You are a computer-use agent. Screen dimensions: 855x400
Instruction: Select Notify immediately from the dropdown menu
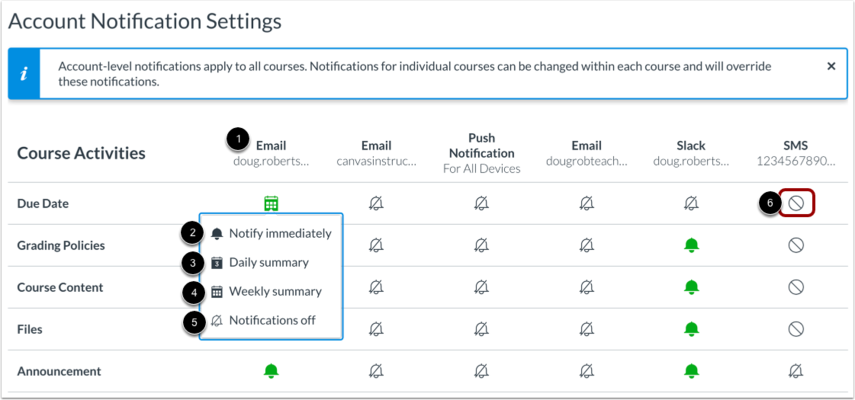pos(271,234)
